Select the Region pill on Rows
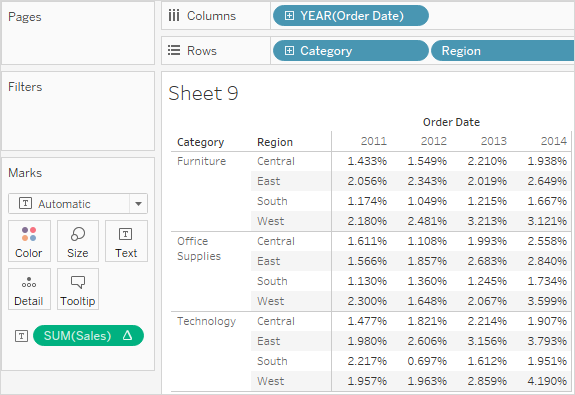 [x=502, y=51]
